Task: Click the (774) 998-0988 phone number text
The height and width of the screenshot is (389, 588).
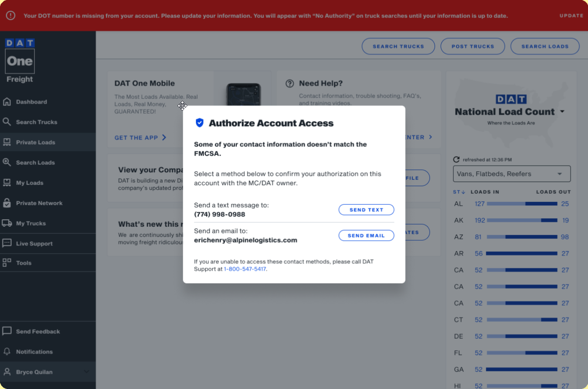Action: point(219,214)
